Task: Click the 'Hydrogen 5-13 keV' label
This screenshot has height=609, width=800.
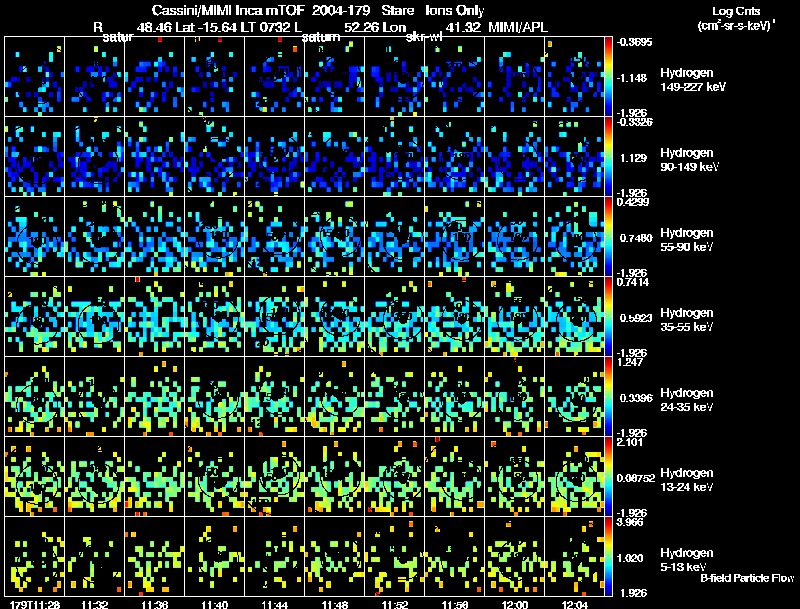Action: click(687, 560)
